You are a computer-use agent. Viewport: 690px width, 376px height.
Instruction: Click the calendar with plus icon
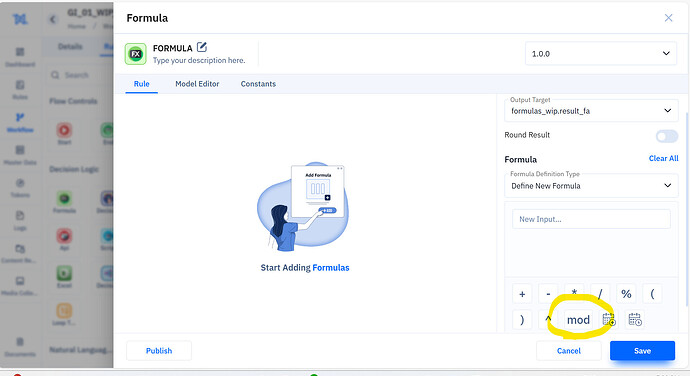click(609, 320)
